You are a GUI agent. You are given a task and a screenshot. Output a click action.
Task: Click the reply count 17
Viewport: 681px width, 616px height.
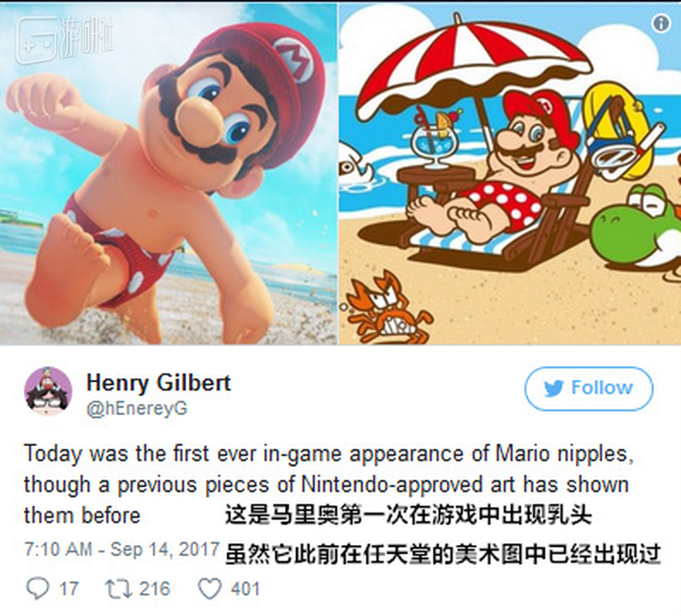click(x=69, y=589)
